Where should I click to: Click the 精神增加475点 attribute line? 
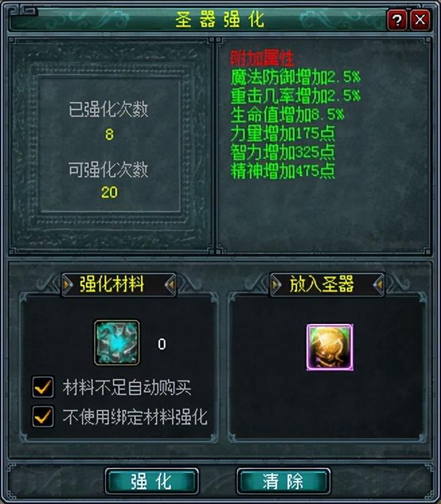pyautogui.click(x=283, y=171)
